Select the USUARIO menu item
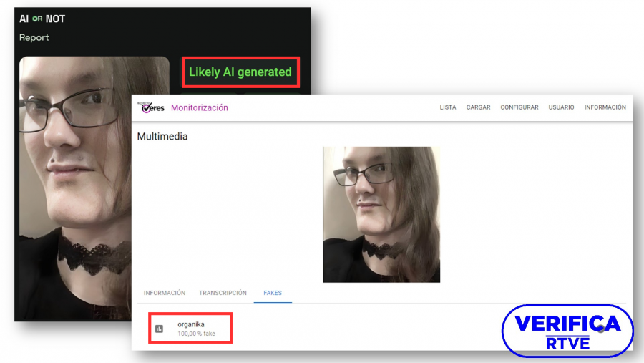 tap(561, 107)
